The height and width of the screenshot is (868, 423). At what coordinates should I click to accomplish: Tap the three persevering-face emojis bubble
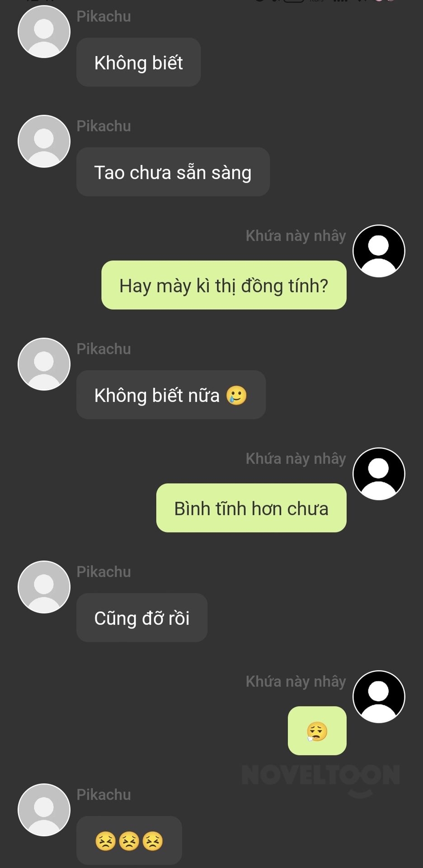[x=129, y=840]
